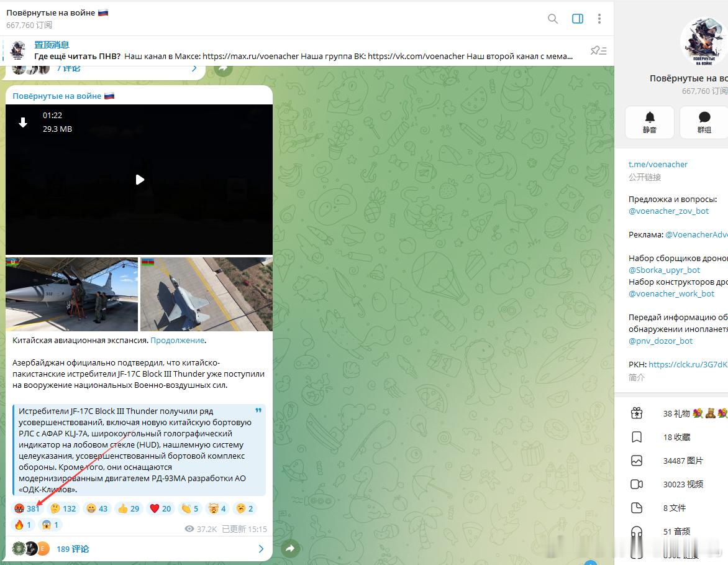Toggle the screaming face reaction with 1

coord(50,525)
